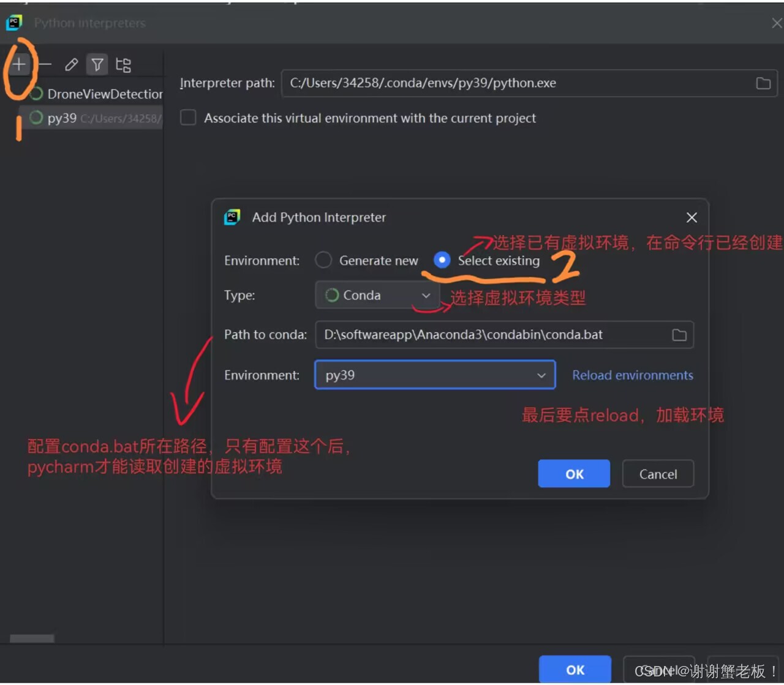This screenshot has width=784, height=685.
Task: Add new interpreter with the plus icon
Action: (x=19, y=64)
